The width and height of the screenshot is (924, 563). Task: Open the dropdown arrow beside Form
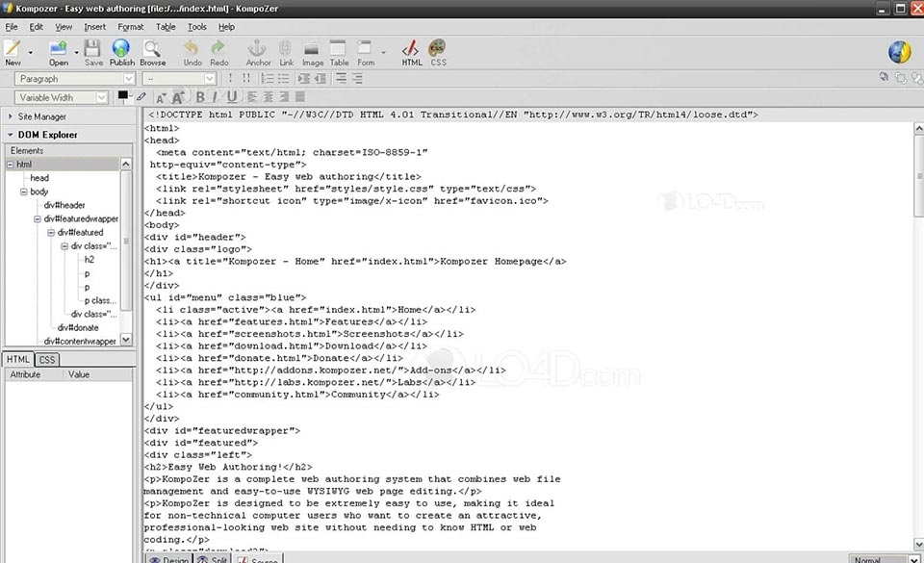pos(383,52)
